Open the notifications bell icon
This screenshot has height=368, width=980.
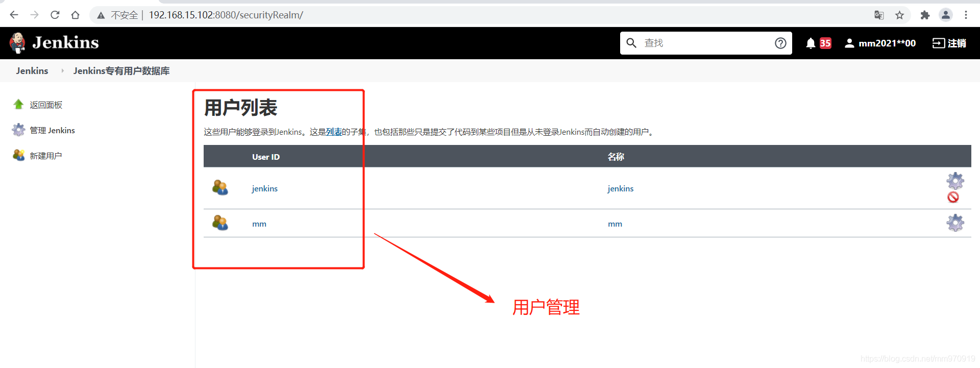click(811, 43)
